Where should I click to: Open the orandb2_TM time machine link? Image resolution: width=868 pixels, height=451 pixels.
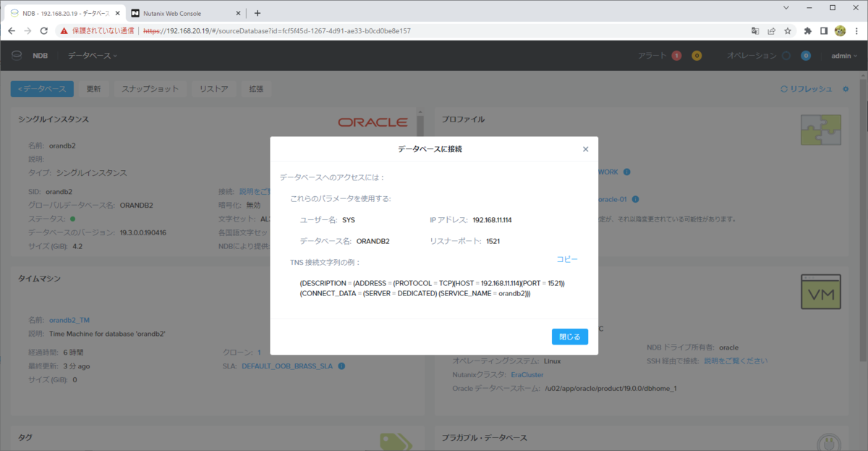[69, 320]
